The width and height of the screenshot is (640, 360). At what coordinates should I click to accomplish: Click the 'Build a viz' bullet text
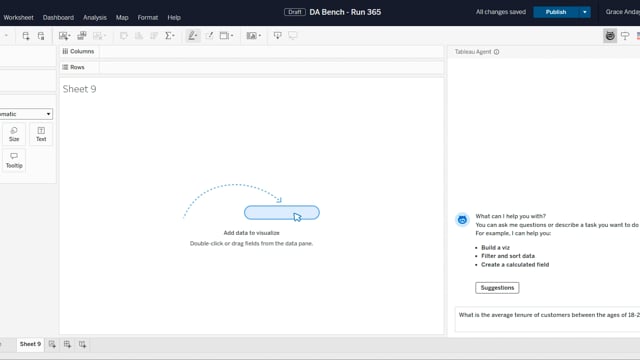point(496,247)
